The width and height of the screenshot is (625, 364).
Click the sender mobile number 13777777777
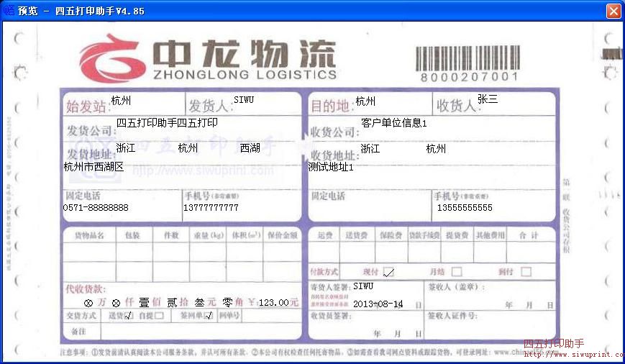tap(211, 208)
